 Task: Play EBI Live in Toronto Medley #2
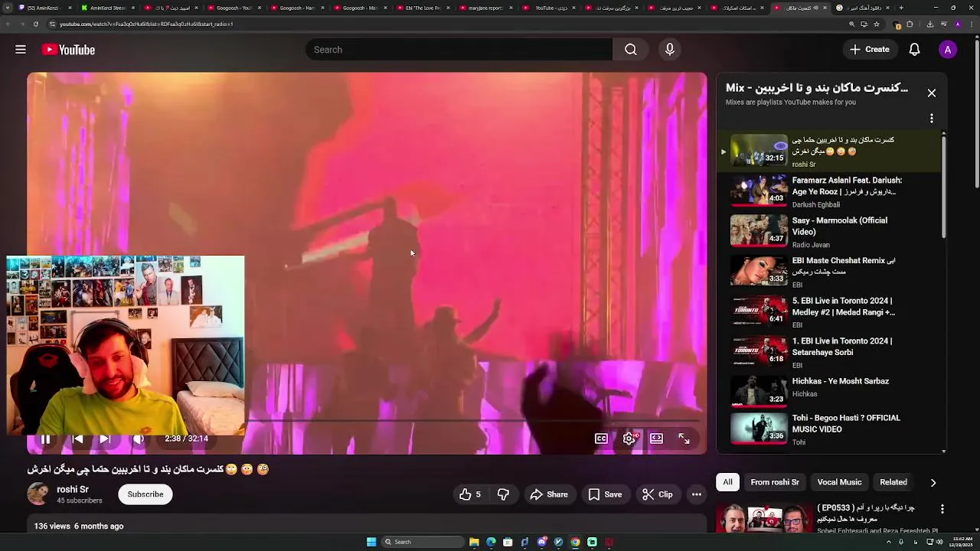pos(830,312)
